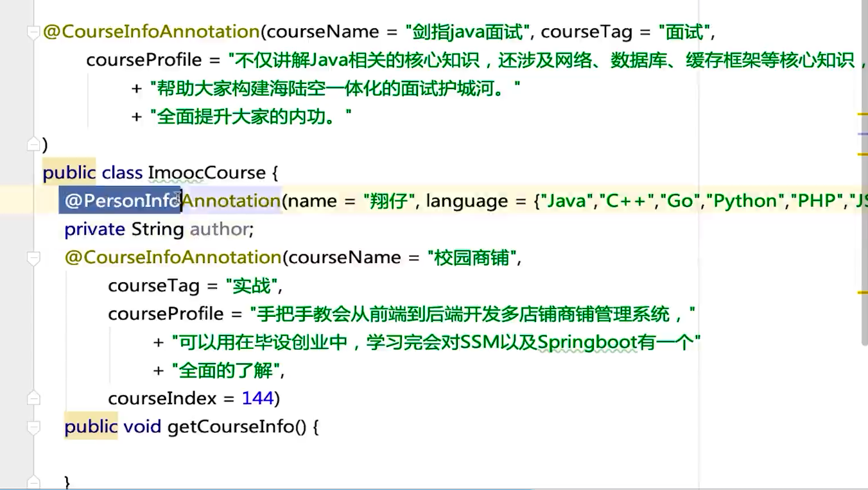868x490 pixels.
Task: Click the ImoocCourse class name
Action: click(x=207, y=172)
